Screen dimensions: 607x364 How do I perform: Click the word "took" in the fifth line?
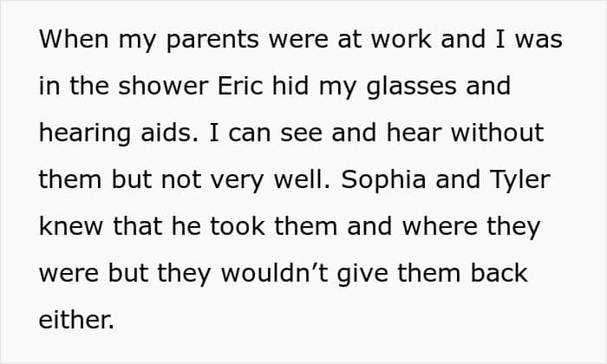[238, 226]
